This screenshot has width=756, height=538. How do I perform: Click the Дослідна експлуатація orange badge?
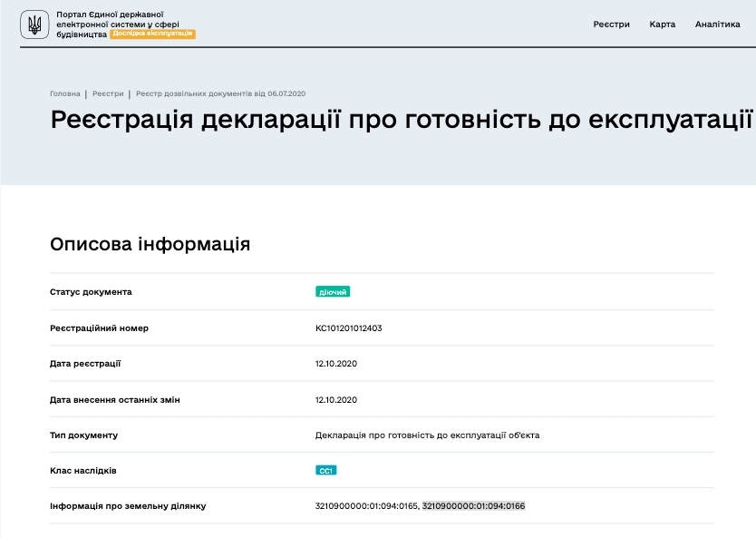[x=152, y=34]
